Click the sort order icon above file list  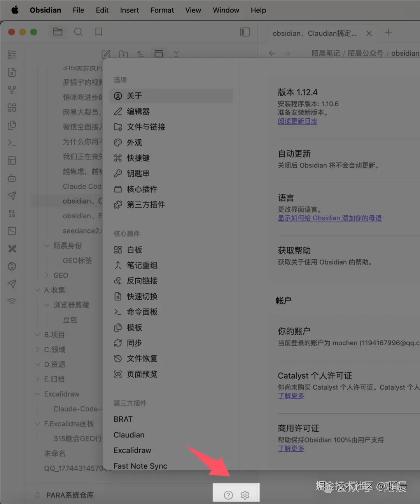click(140, 54)
